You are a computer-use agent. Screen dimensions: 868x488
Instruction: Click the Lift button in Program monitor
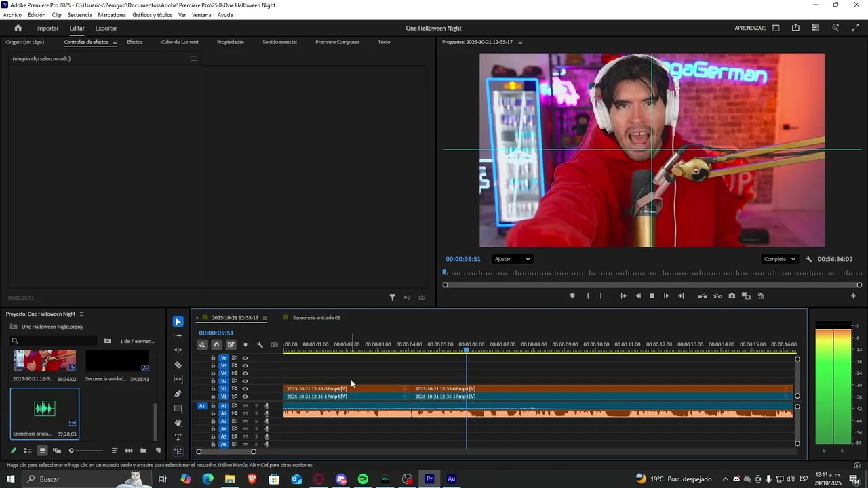(x=703, y=296)
